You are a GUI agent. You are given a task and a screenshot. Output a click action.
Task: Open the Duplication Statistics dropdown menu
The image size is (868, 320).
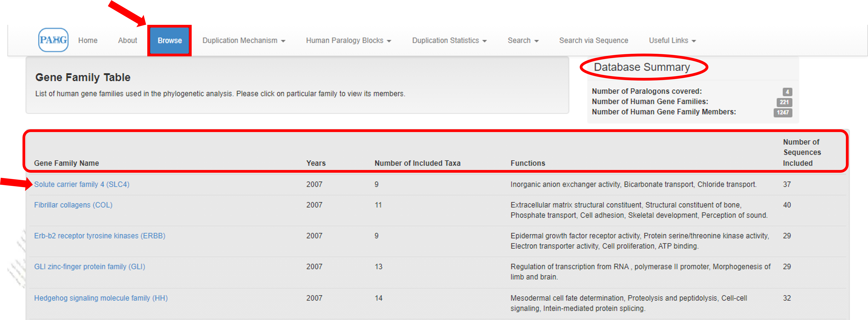tap(449, 40)
